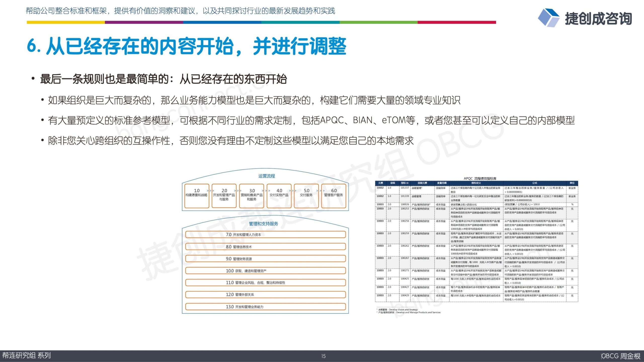Click the footnote Develop and Manage Products and Services
Viewport: 644px width, 362px height.
coord(418,312)
